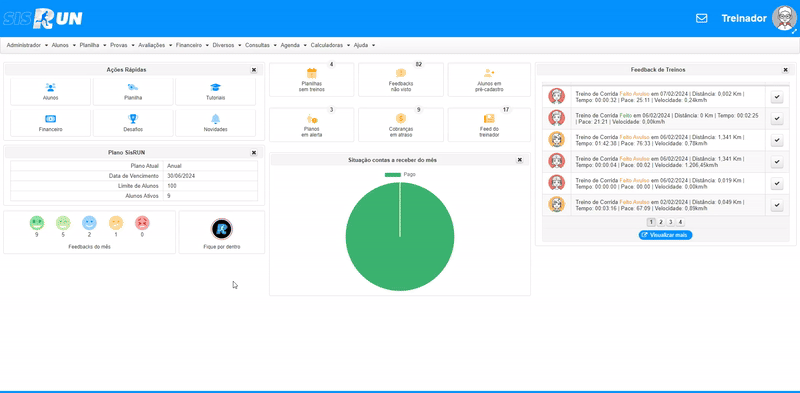Screen dimensions: 800x393
Task: Open the Alunos quick action icon
Action: click(x=51, y=87)
